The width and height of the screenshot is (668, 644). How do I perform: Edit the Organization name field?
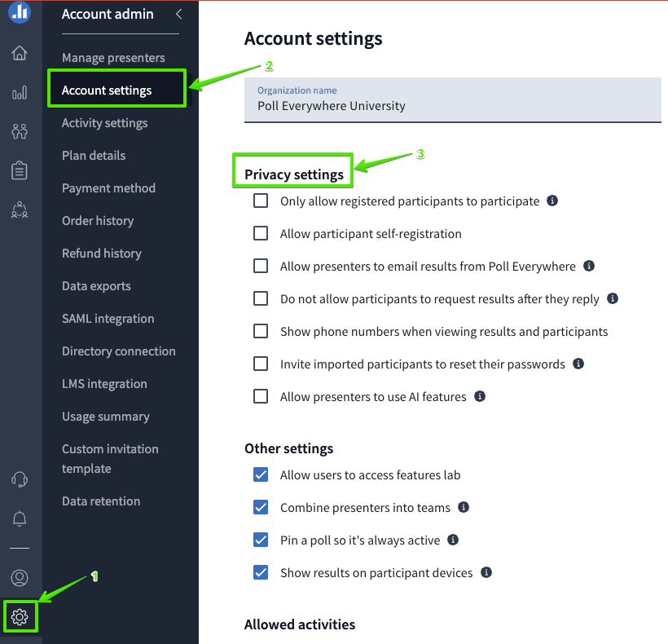452,99
